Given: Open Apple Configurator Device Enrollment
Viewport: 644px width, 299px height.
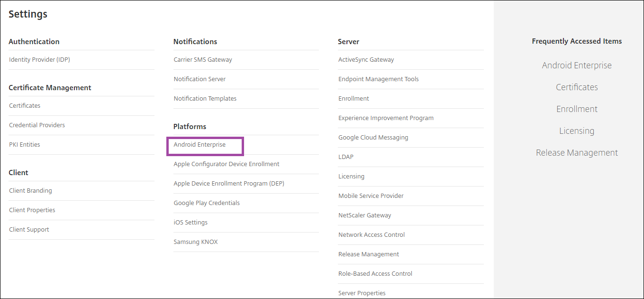Looking at the screenshot, I should click(227, 164).
